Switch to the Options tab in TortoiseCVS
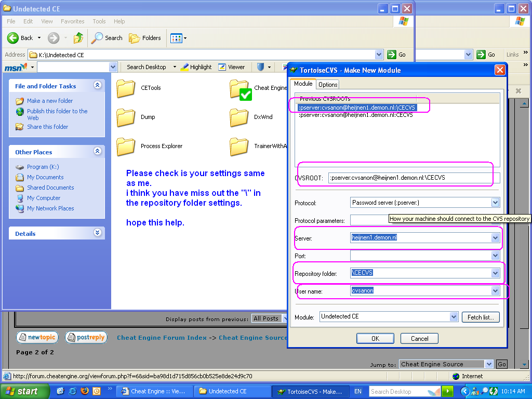The width and height of the screenshot is (532, 399). point(328,85)
